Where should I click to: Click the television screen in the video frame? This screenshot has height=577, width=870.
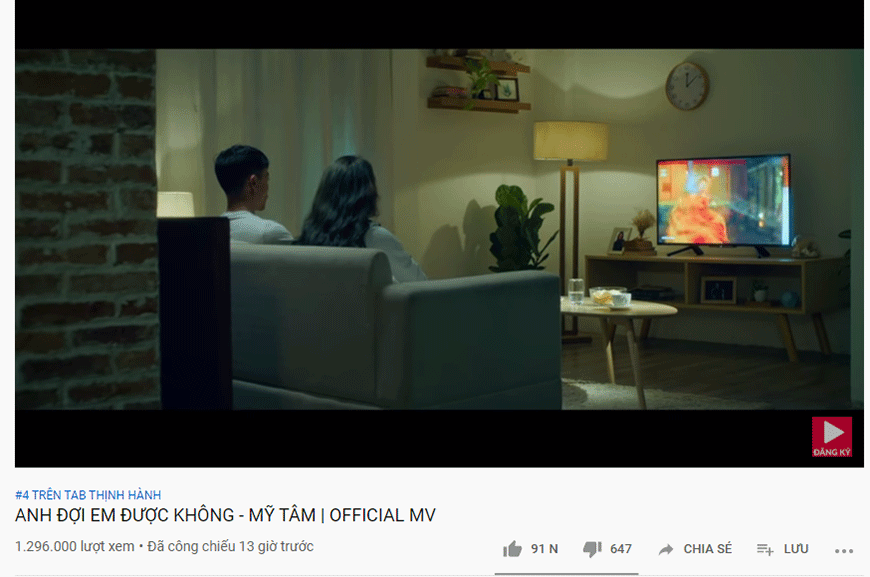(723, 201)
